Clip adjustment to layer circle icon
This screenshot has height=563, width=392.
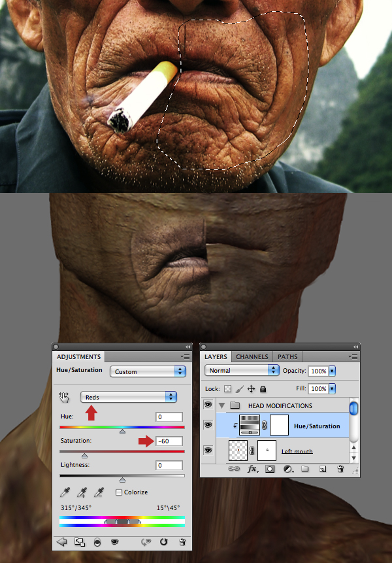click(x=97, y=542)
